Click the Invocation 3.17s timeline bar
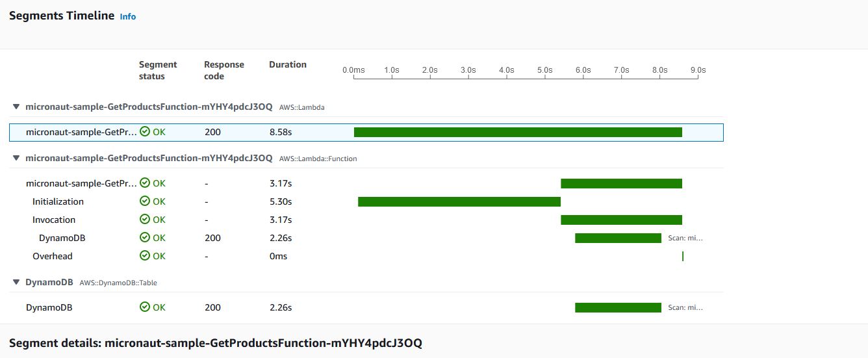 [x=621, y=220]
